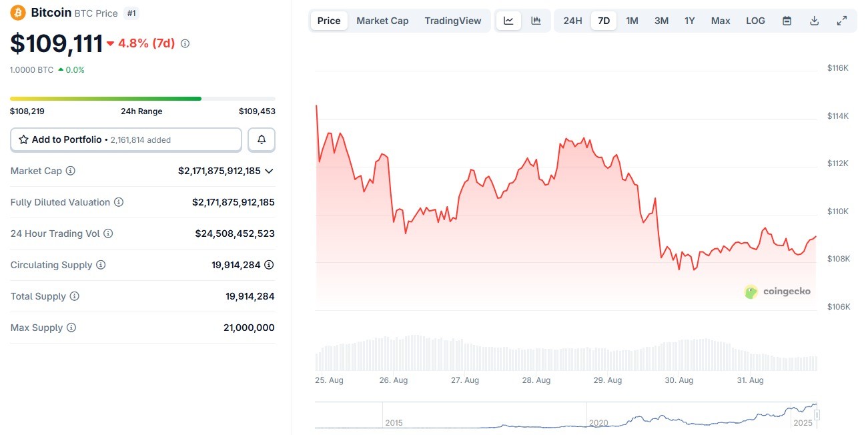Image resolution: width=868 pixels, height=435 pixels.
Task: Switch chart to candlestick view
Action: [536, 21]
